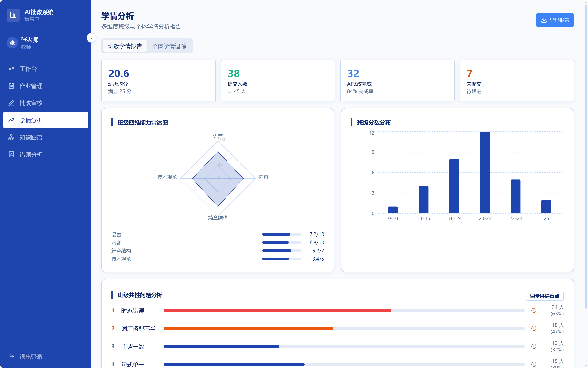Viewport: 588px width, 368px height.
Task: Open the 错题分析 page
Action: click(x=46, y=154)
